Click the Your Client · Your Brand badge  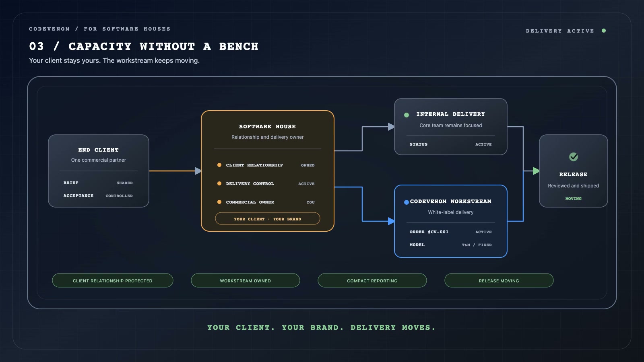point(268,218)
